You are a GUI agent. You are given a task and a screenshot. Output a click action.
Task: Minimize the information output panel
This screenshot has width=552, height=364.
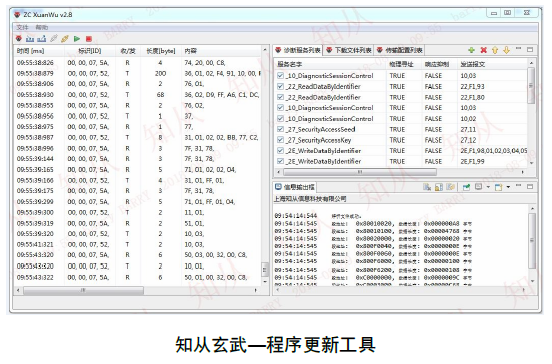[518, 185]
